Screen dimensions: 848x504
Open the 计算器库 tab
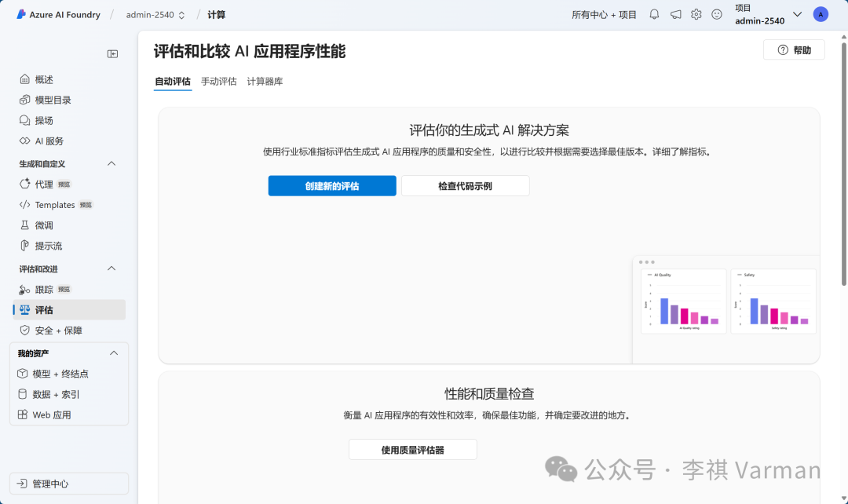tap(265, 81)
